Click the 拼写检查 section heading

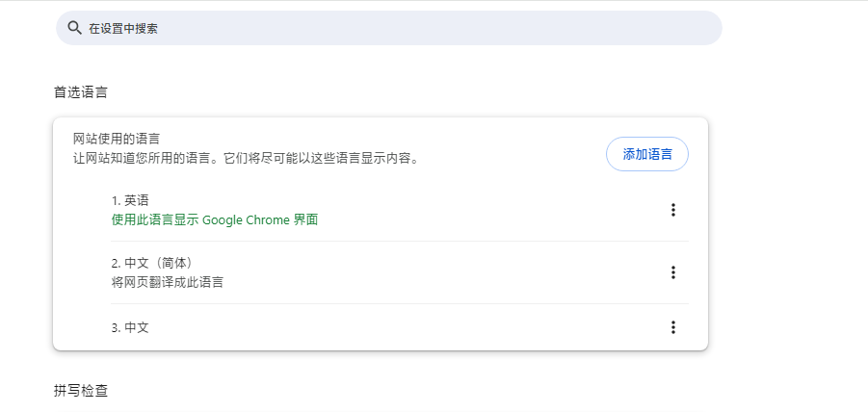[80, 391]
